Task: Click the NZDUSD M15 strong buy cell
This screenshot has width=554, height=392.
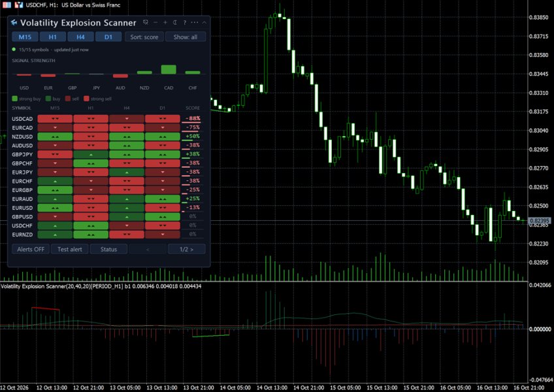Action: point(55,137)
